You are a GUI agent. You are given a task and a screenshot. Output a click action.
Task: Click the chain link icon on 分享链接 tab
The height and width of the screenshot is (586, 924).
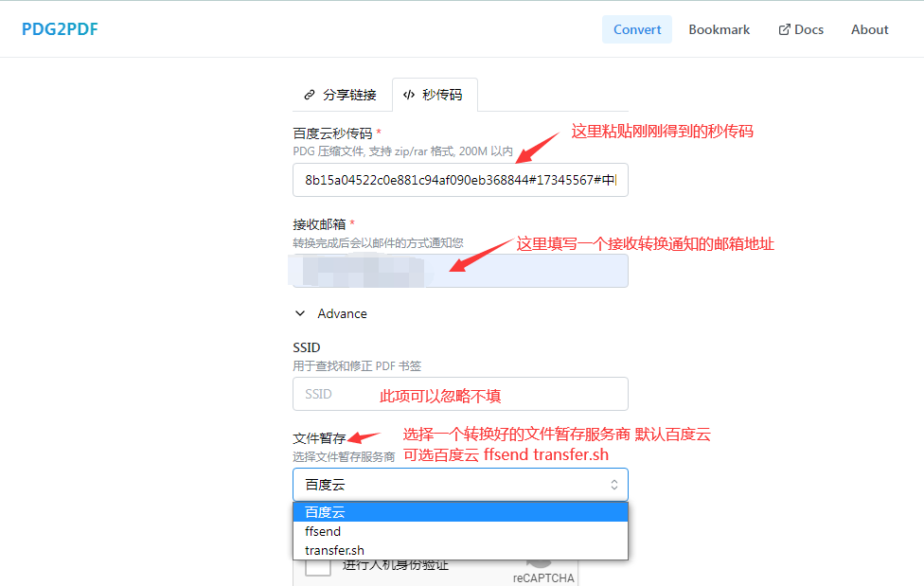[309, 95]
